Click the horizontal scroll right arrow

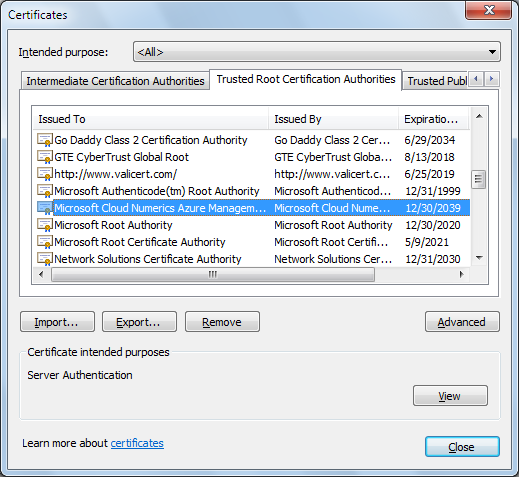[461, 274]
